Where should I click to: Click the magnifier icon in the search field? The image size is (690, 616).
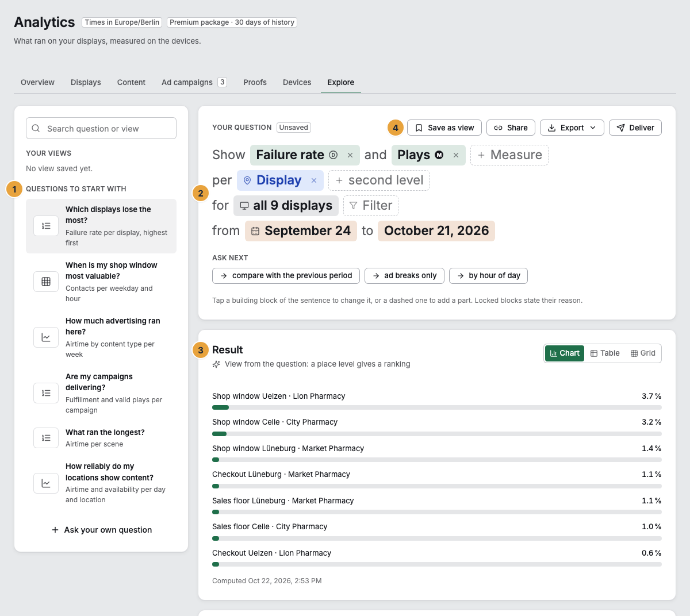point(36,128)
